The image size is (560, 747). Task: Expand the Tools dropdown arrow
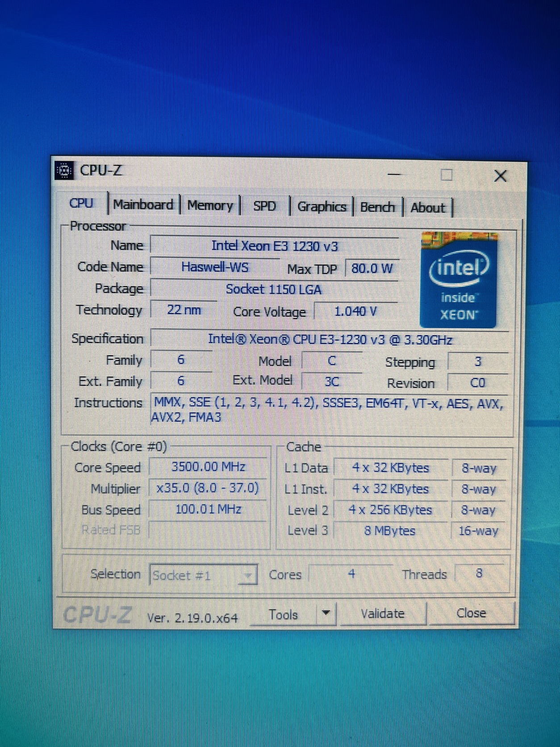coord(326,613)
